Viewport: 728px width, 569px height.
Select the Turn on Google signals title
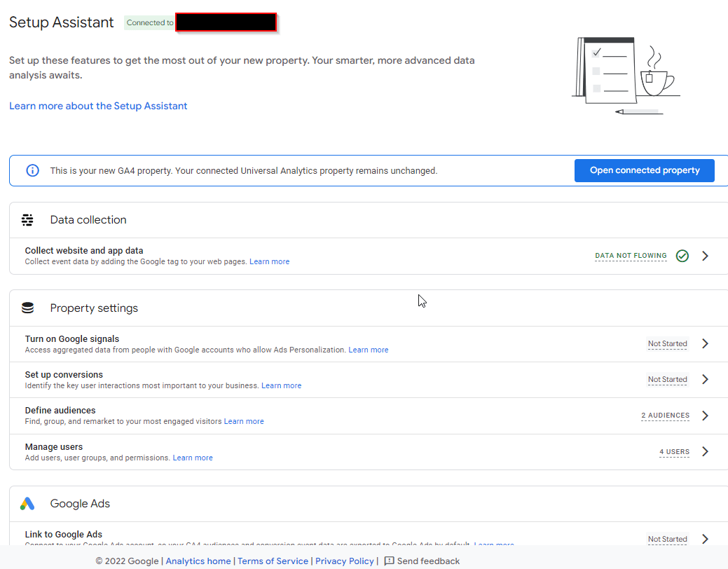(72, 339)
